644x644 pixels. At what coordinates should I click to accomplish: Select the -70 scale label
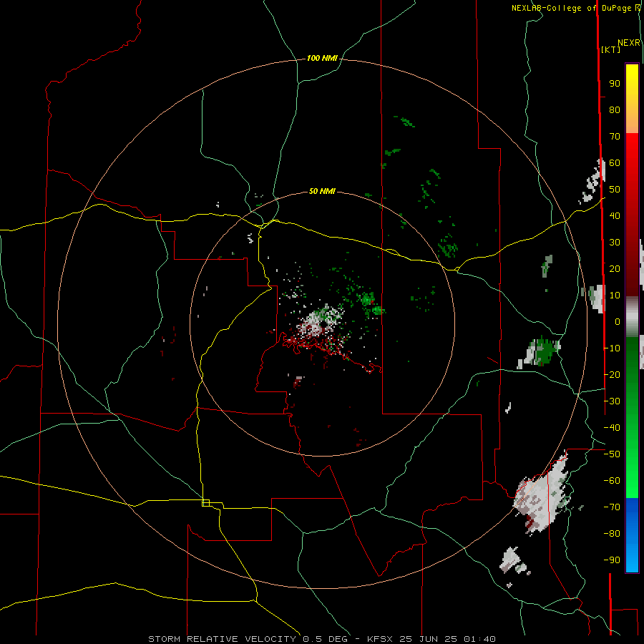pyautogui.click(x=612, y=507)
